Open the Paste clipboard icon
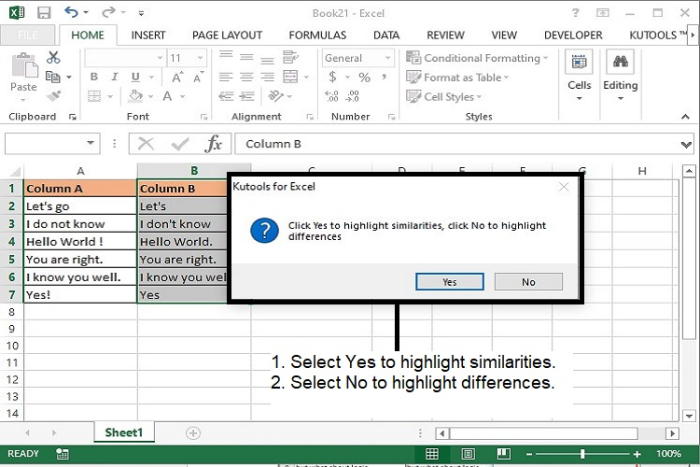700x467 pixels. tap(24, 65)
